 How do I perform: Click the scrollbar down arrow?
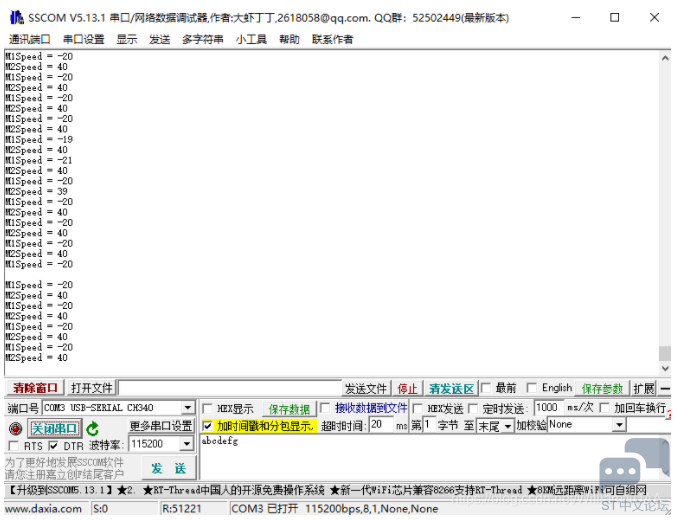click(665, 368)
